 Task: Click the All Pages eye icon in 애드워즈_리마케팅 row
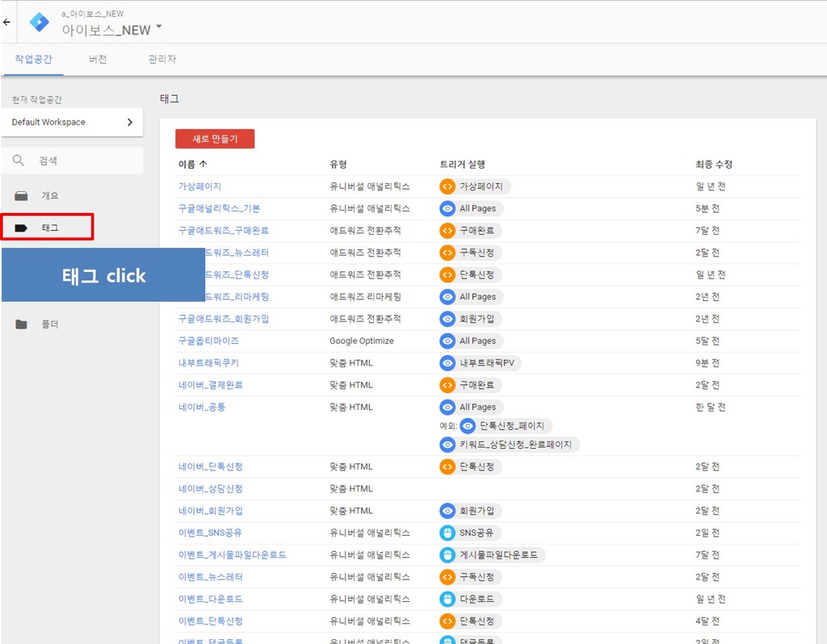(x=447, y=297)
